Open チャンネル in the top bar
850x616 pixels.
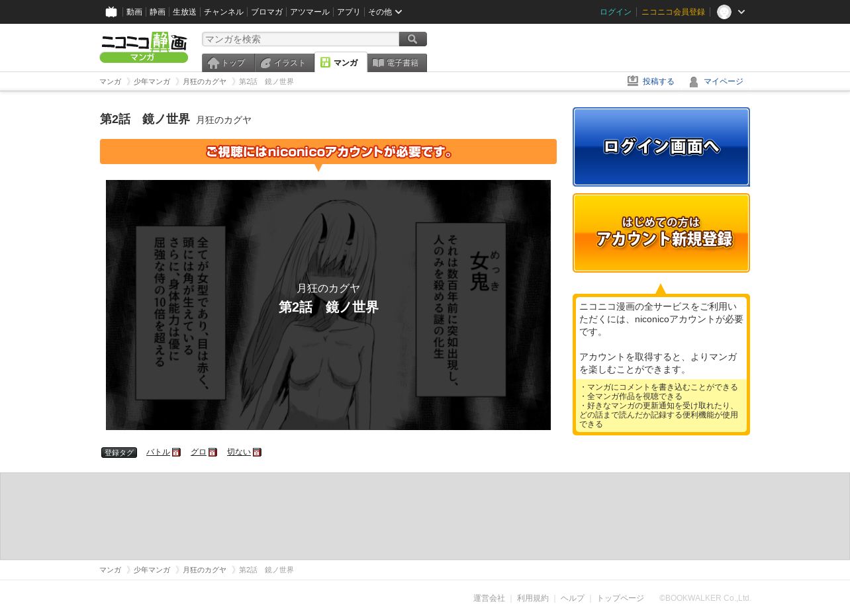(224, 12)
